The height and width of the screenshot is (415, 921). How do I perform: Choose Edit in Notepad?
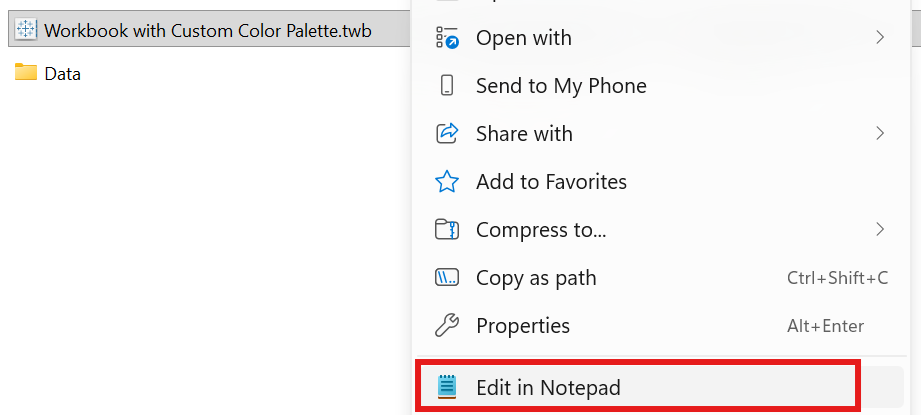tap(548, 387)
